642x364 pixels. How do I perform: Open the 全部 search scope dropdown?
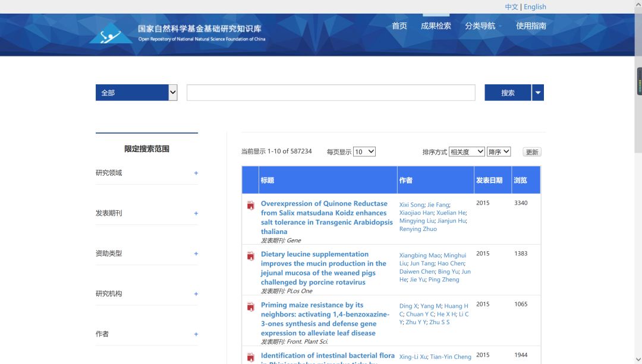click(x=136, y=92)
